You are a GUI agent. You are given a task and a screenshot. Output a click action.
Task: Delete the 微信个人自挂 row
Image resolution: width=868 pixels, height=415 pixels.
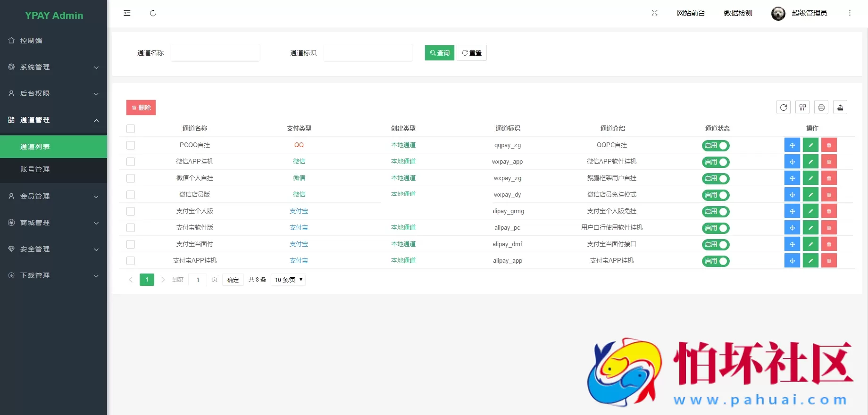829,178
